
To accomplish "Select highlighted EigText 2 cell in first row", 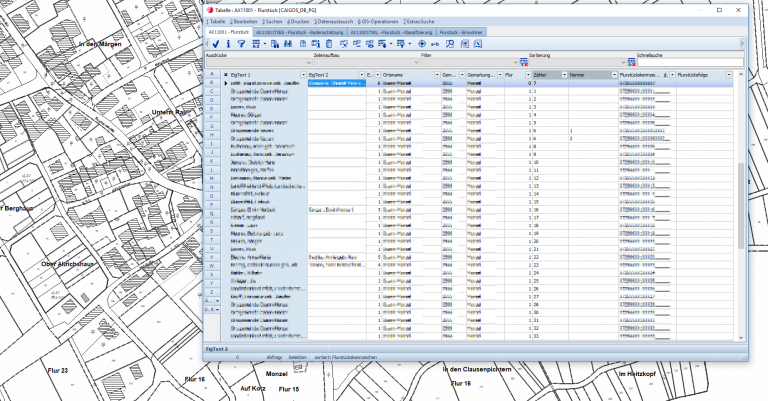I will point(337,83).
